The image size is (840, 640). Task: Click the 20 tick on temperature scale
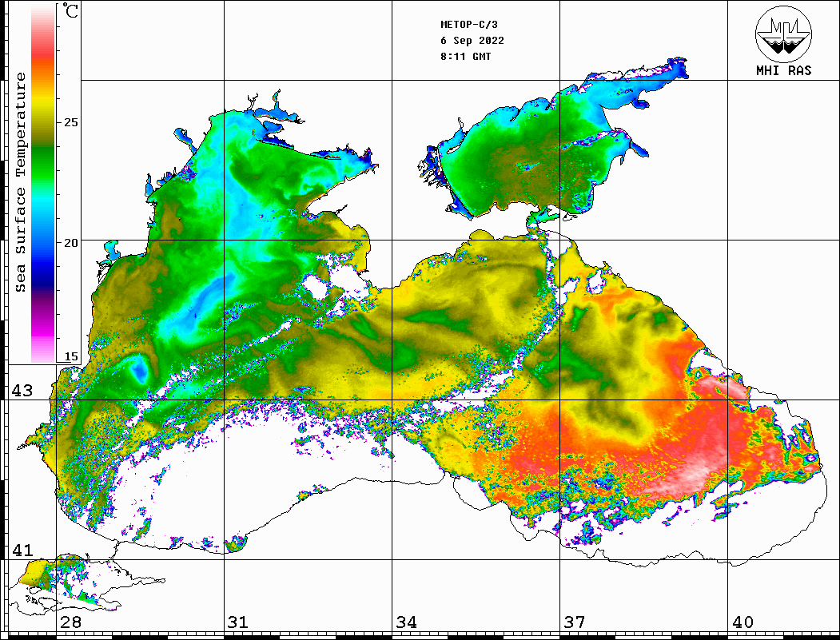click(70, 243)
